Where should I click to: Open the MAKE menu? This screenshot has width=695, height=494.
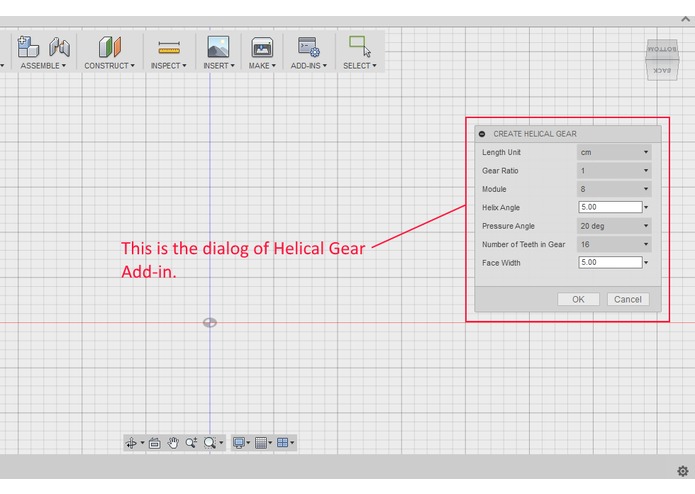(262, 66)
